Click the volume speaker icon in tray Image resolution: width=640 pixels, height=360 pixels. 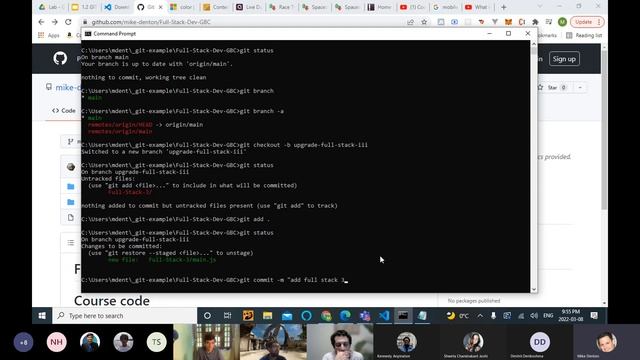click(x=534, y=316)
